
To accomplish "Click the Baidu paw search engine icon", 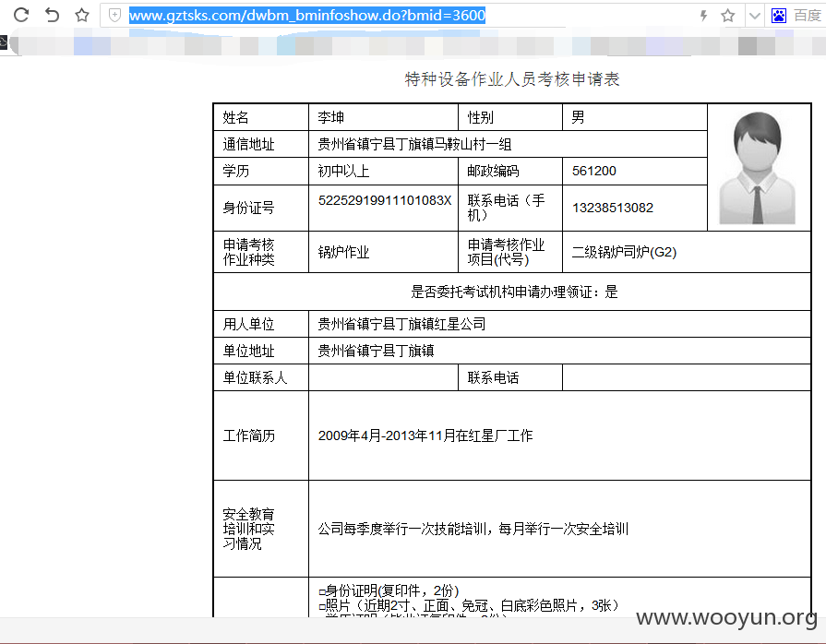I will (x=779, y=16).
